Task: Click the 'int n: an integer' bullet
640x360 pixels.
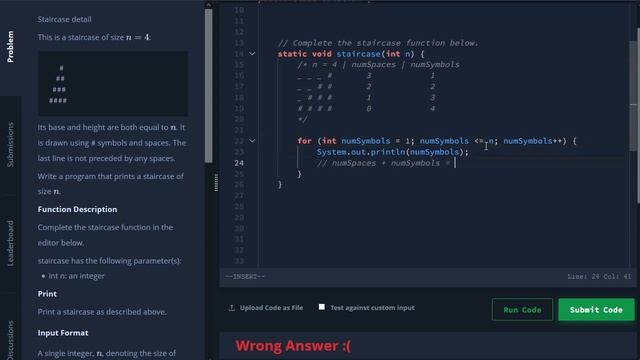Action: [76, 276]
